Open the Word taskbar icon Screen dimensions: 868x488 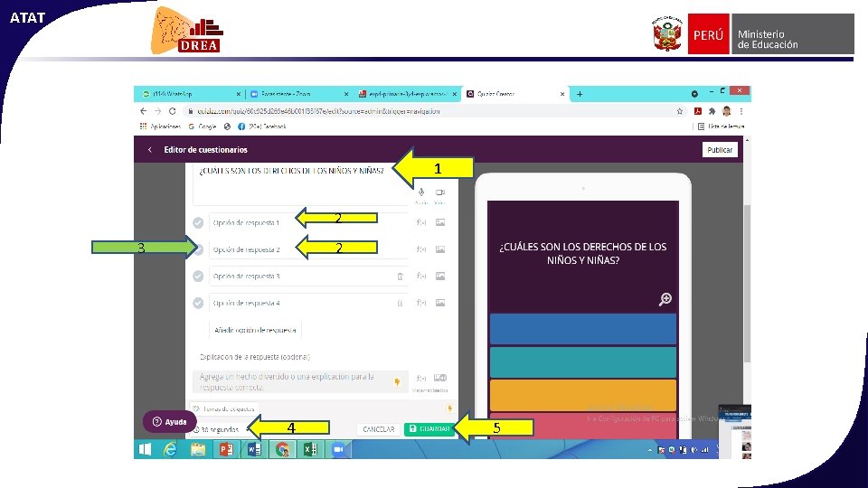click(x=254, y=449)
